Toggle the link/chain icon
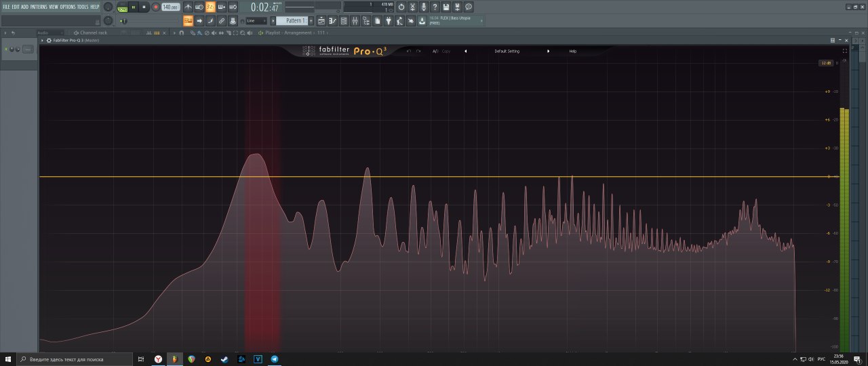Image resolution: width=868 pixels, height=366 pixels. click(x=222, y=21)
